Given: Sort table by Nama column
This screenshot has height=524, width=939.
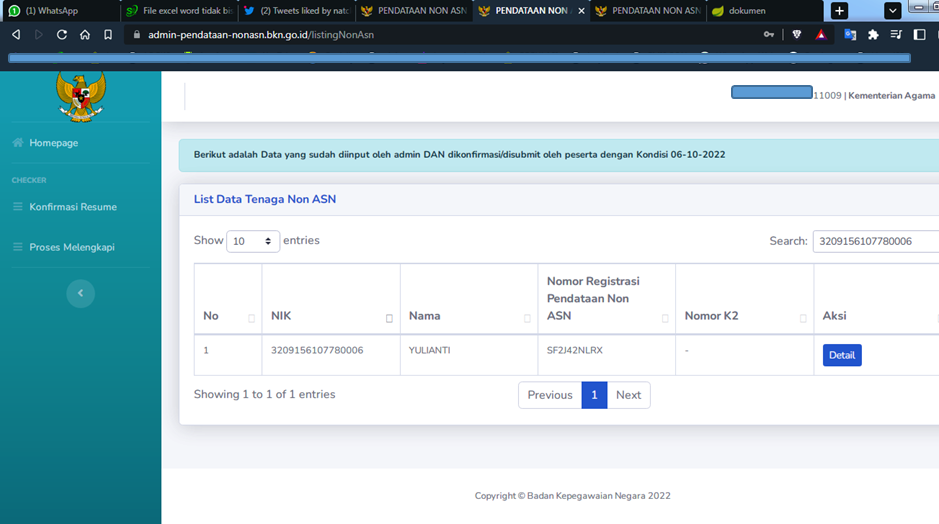Looking at the screenshot, I should (469, 299).
